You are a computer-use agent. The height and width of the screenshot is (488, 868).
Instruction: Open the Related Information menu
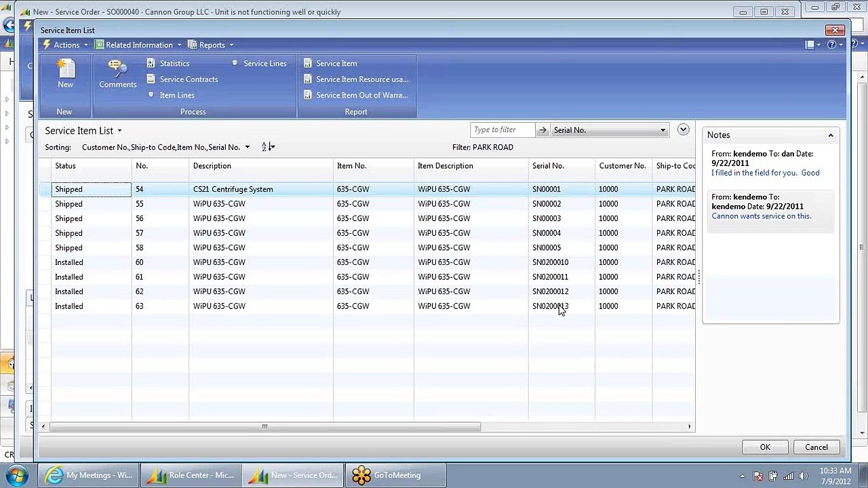click(x=138, y=45)
